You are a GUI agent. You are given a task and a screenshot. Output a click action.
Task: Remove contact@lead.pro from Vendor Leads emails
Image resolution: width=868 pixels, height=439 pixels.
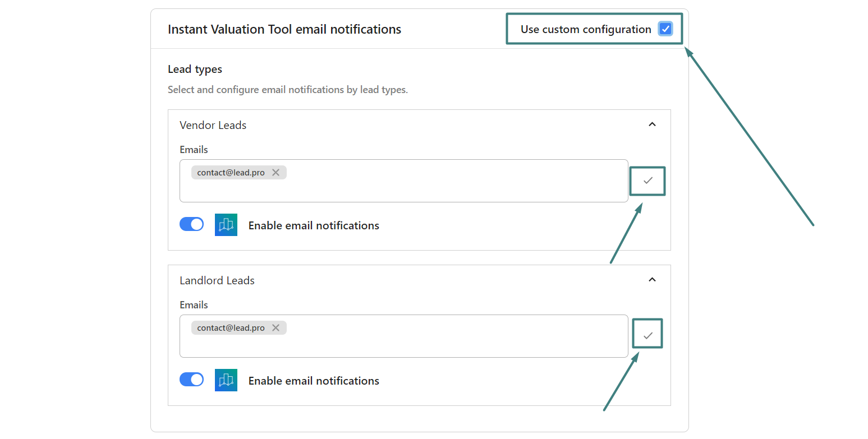tap(275, 173)
